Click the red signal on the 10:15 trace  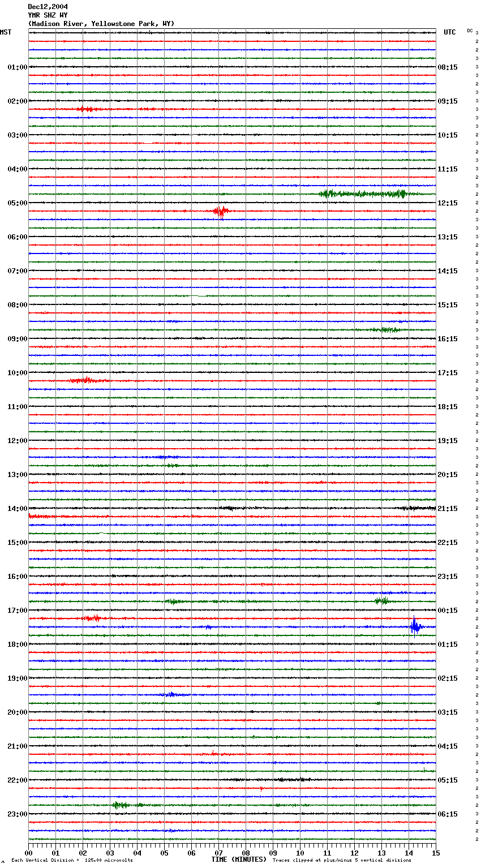[x=88, y=381]
